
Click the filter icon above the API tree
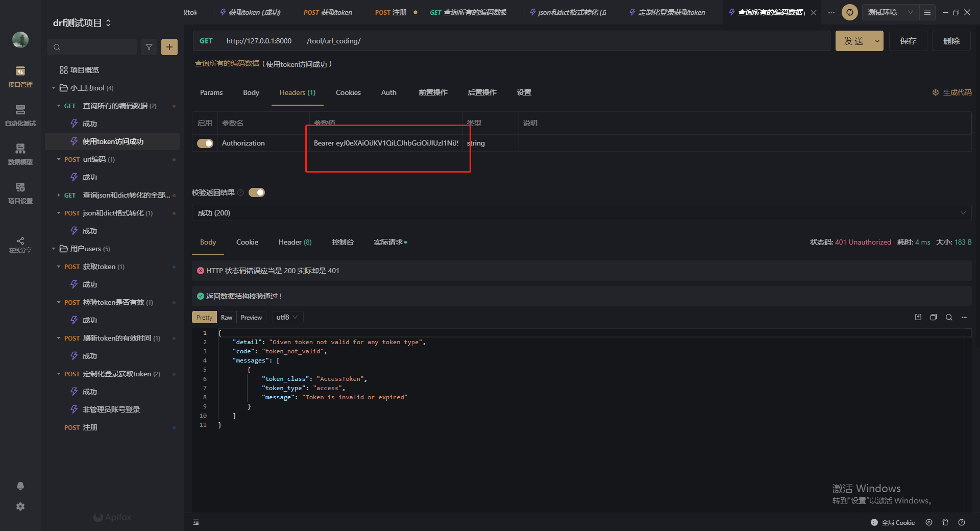pyautogui.click(x=149, y=47)
